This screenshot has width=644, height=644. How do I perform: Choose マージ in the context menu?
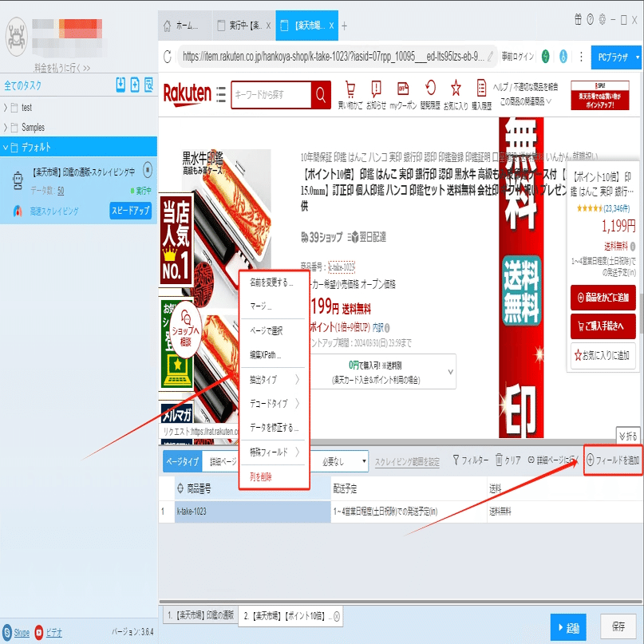click(x=261, y=306)
